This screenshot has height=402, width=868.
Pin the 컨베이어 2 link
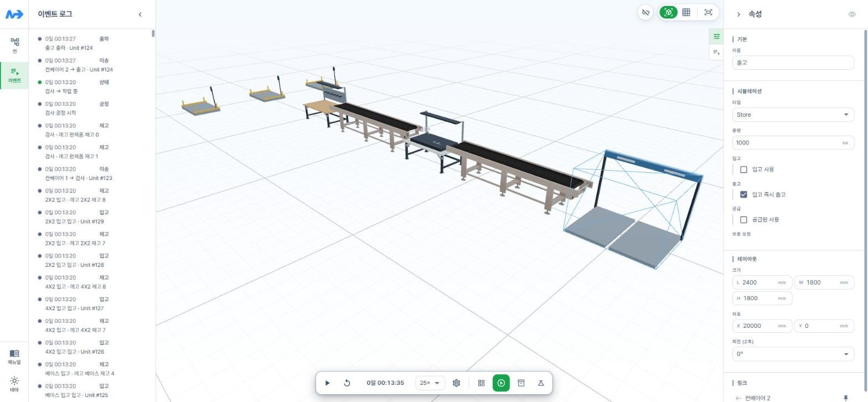point(845,398)
